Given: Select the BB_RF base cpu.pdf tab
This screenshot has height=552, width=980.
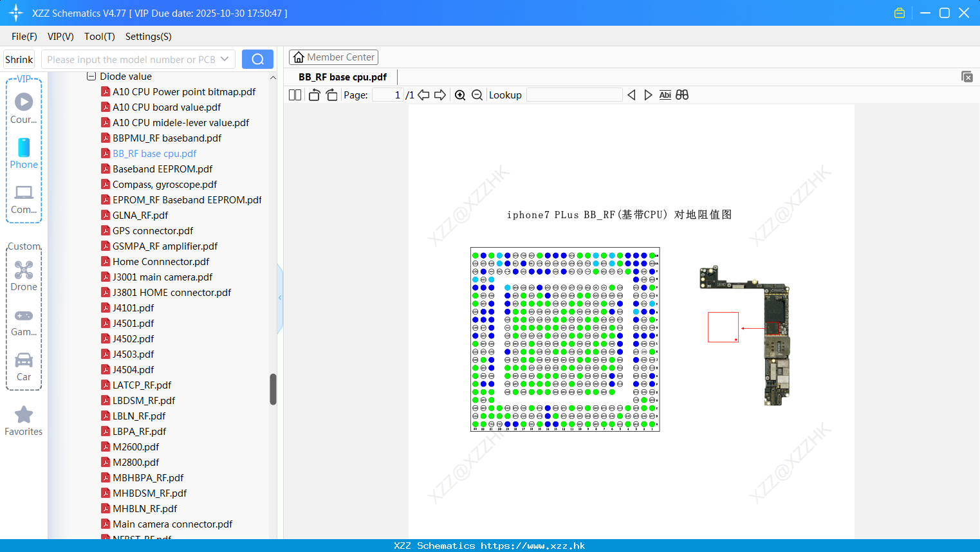Looking at the screenshot, I should 342,77.
